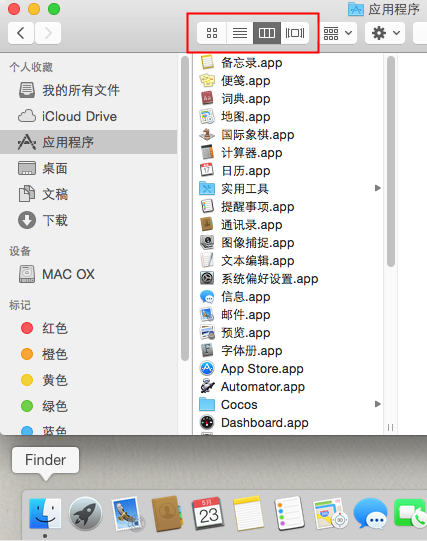The image size is (427, 541).
Task: Click the column resize handle
Action: click(x=390, y=427)
